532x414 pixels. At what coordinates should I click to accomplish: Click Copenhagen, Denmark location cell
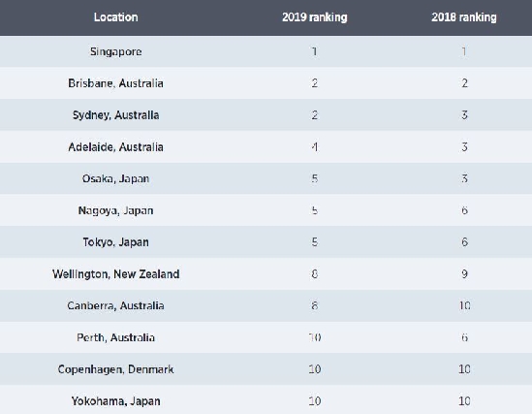click(x=115, y=369)
